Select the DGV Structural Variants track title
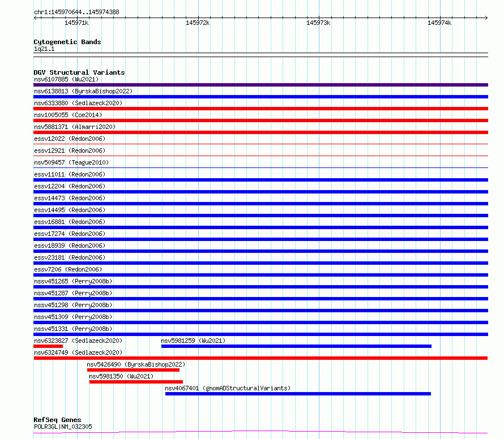The height and width of the screenshot is (439, 504). tap(79, 72)
